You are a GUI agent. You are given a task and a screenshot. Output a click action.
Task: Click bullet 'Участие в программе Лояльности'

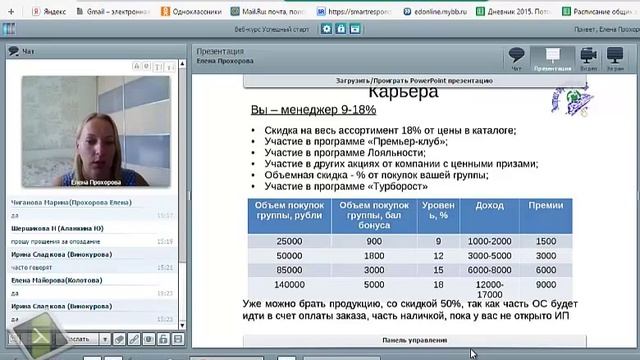345,153
